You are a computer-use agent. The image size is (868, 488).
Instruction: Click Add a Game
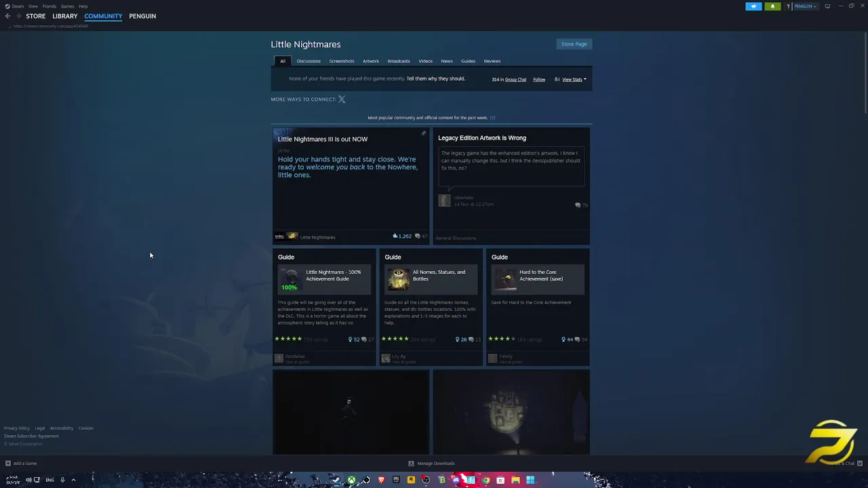[21, 464]
